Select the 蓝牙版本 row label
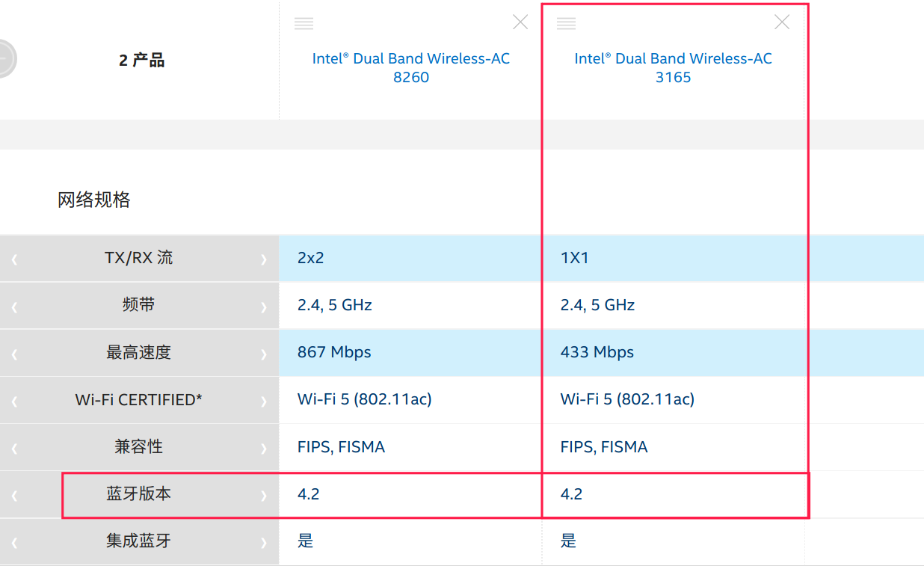Screen dimensions: 924x566 click(x=138, y=494)
